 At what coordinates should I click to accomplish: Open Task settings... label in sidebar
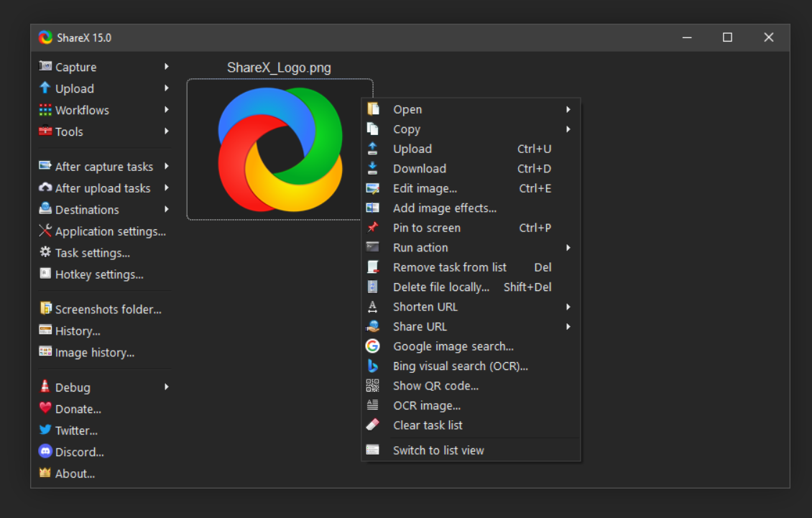(93, 253)
